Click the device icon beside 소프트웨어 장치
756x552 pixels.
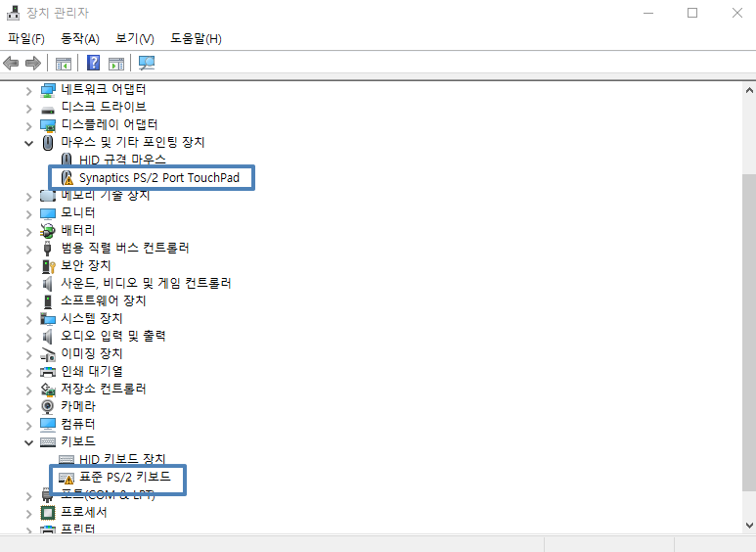pyautogui.click(x=48, y=301)
